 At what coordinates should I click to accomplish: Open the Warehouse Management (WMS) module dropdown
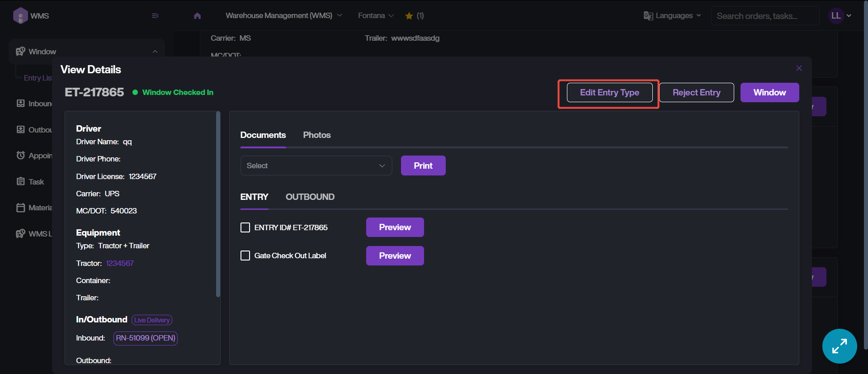tap(283, 16)
